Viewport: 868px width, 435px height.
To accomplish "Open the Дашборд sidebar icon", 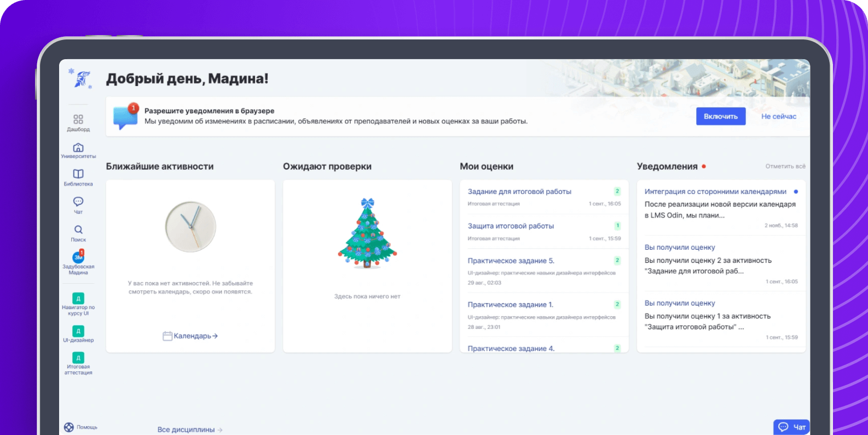I will point(78,119).
